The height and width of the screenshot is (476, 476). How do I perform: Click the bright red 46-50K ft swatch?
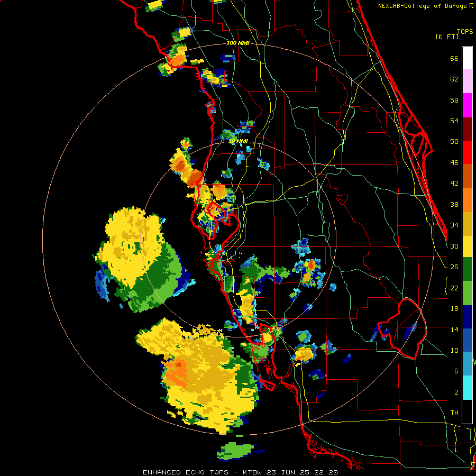[x=467, y=152]
